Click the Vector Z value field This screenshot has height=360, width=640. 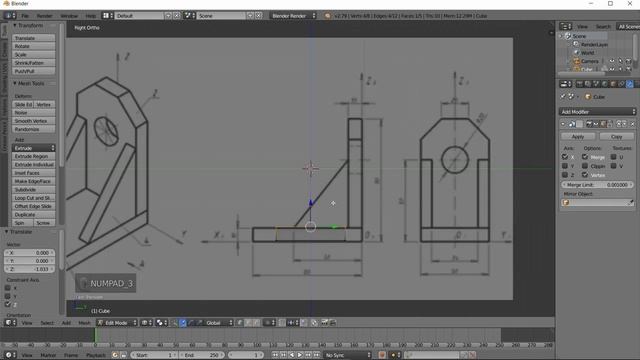pyautogui.click(x=29, y=269)
